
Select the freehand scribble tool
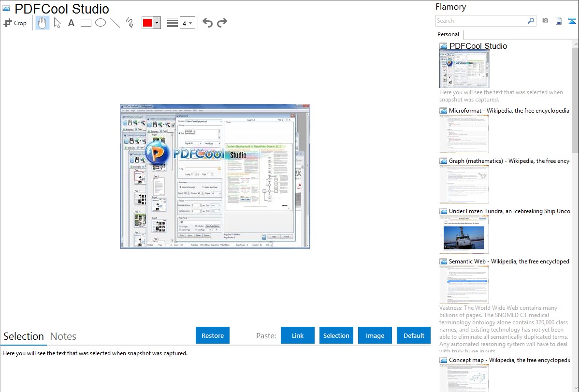[x=130, y=23]
